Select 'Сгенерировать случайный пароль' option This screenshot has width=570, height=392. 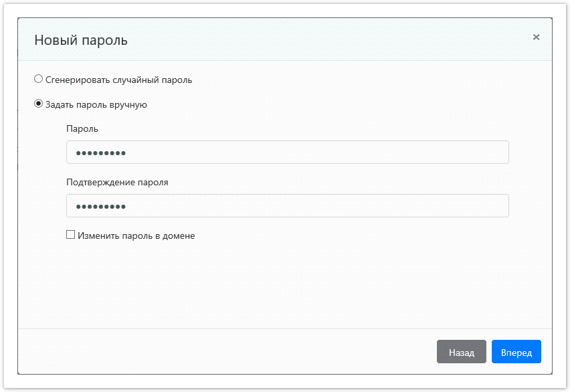coord(38,78)
